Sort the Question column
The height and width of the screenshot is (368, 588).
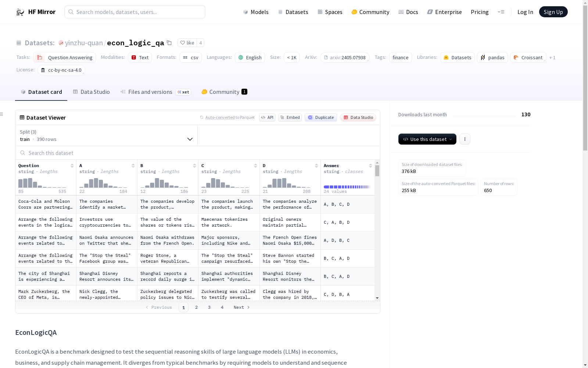click(72, 166)
